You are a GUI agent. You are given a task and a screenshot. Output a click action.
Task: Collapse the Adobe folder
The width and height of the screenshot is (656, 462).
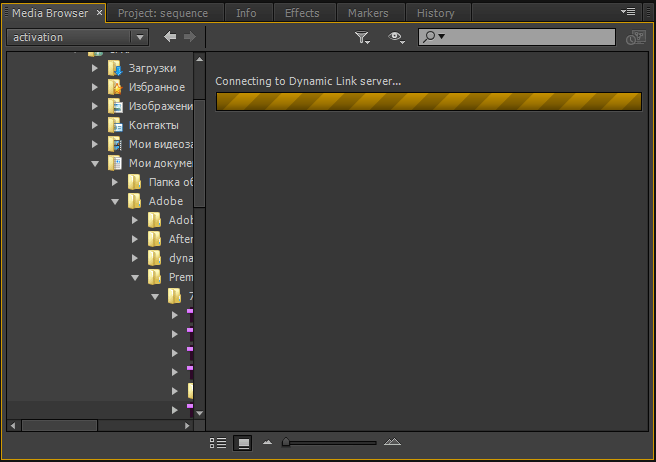[115, 202]
